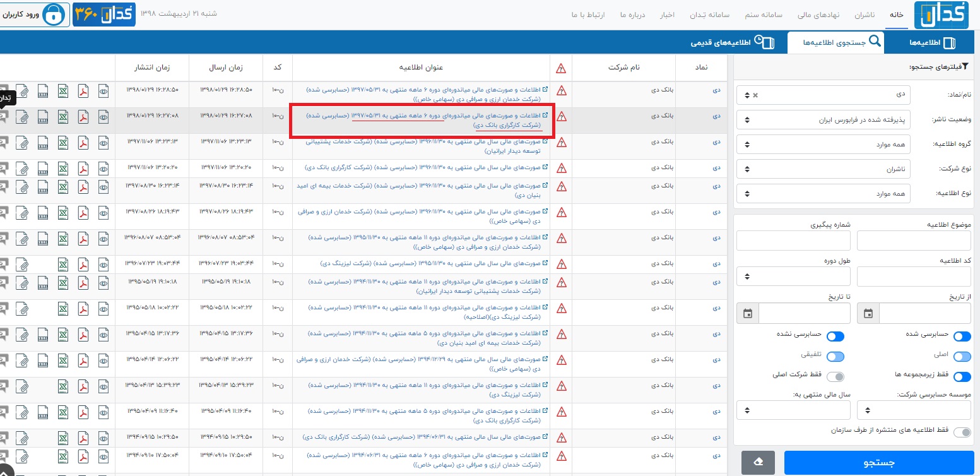
Task: Switch to the اطلاعیه‌های قدیمی tab
Action: coord(731,42)
